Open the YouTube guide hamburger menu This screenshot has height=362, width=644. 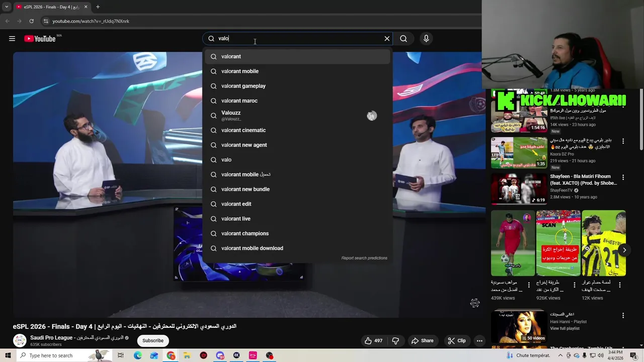[12, 39]
